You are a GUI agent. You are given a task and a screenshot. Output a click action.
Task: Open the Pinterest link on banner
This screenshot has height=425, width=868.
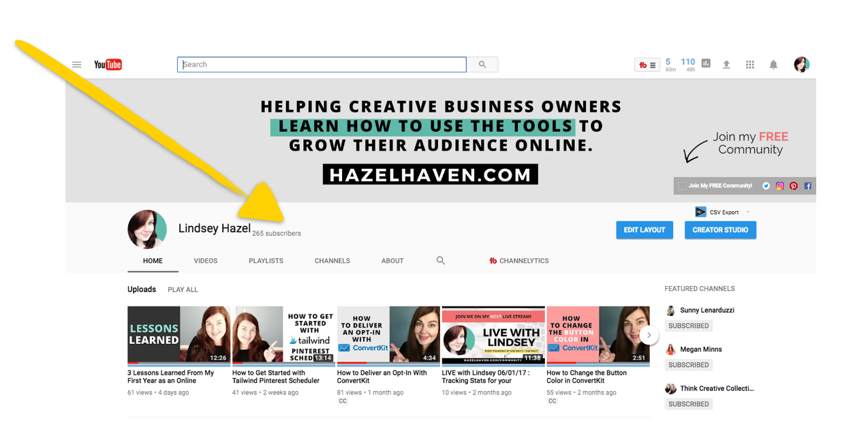[794, 186]
